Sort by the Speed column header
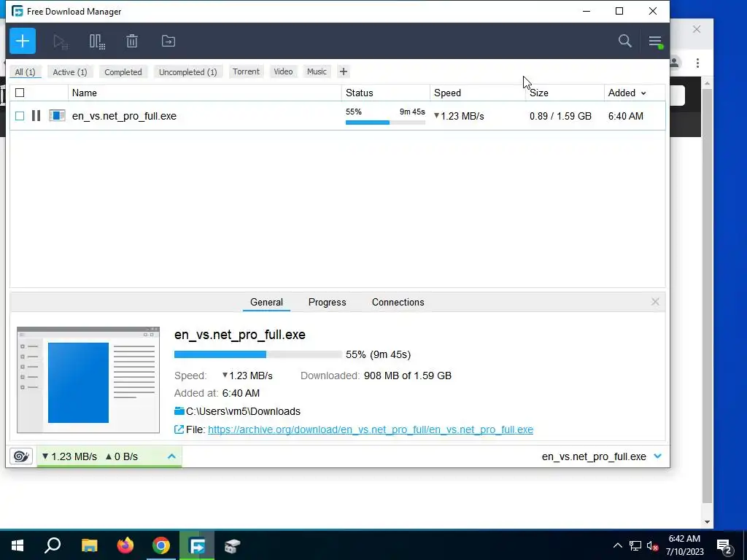 478,93
